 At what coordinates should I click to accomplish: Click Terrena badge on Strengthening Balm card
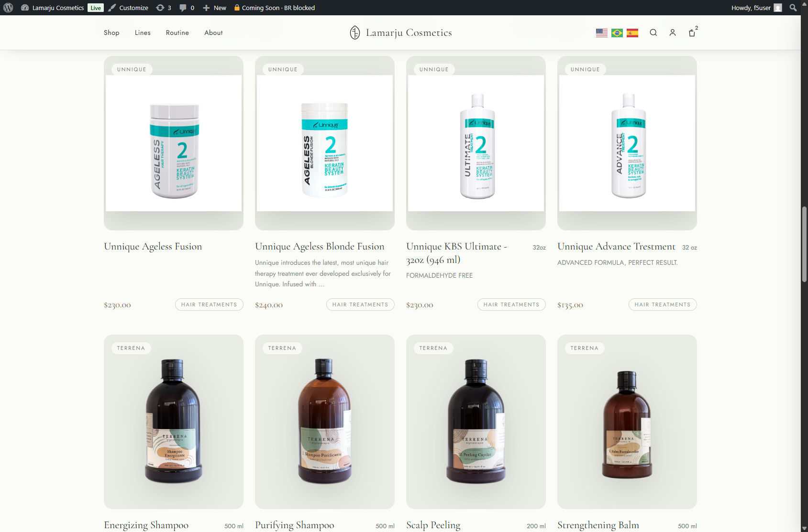pyautogui.click(x=585, y=348)
